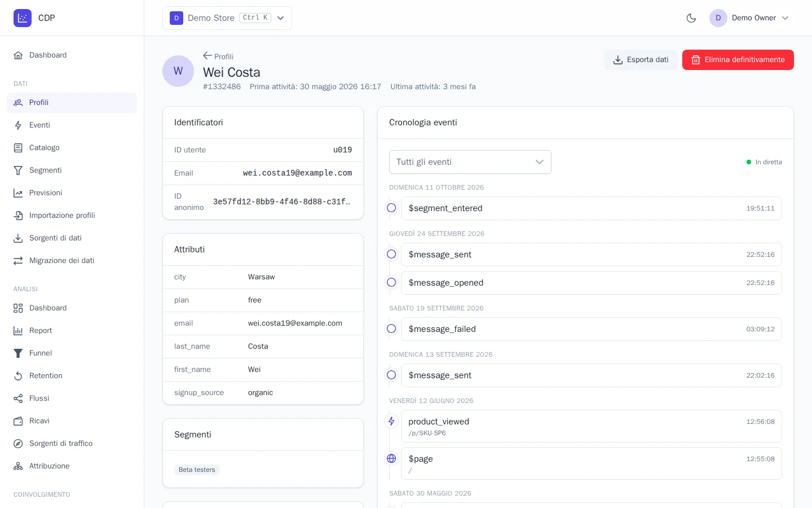Select Profili in the sidebar
The height and width of the screenshot is (508, 812).
72,103
